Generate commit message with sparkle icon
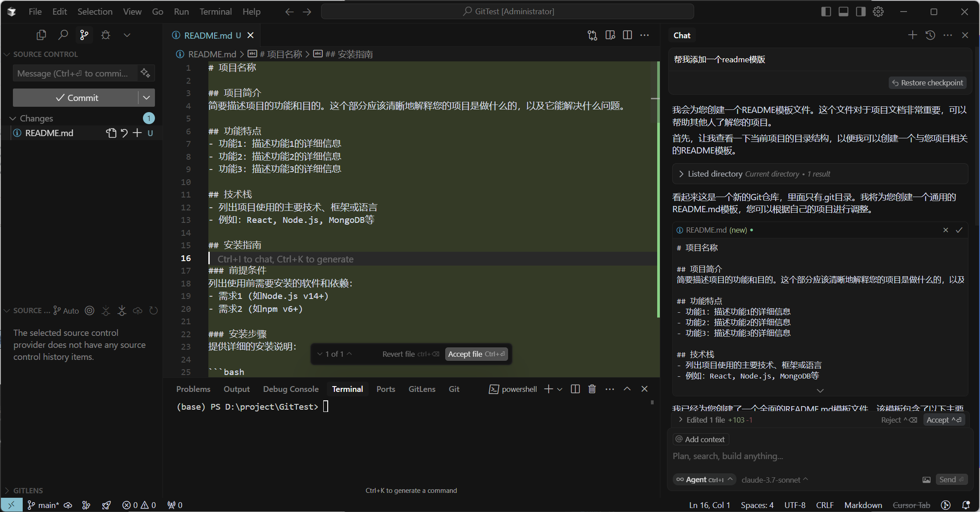Screen dimensions: 980x512 coord(145,73)
